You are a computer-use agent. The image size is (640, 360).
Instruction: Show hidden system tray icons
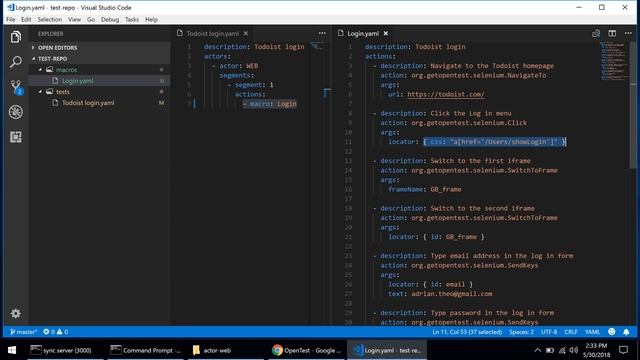(538, 350)
